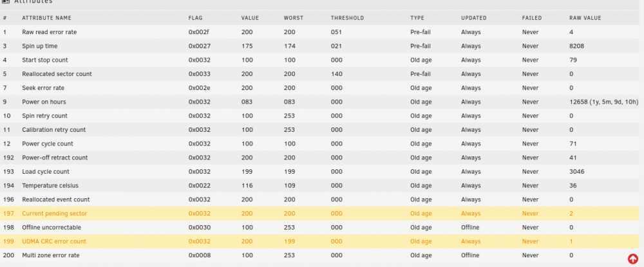Image resolution: width=644 pixels, height=267 pixels.
Task: Click worst value 174 for Spin up time
Action: click(290, 46)
